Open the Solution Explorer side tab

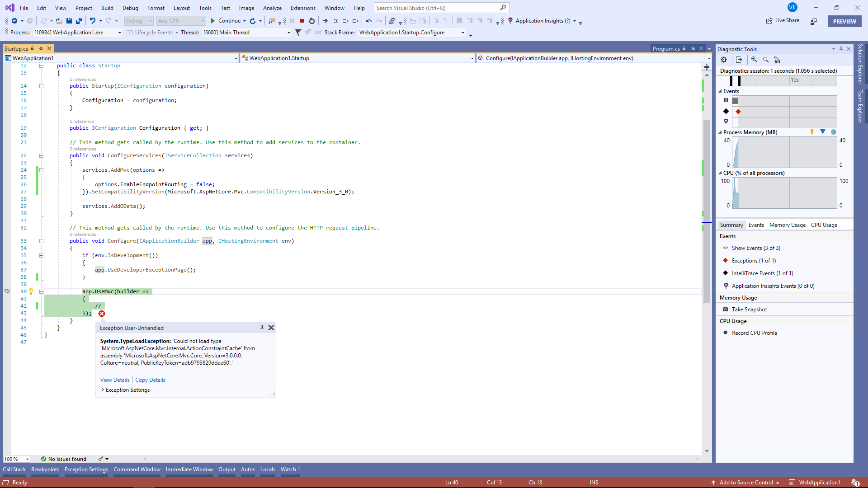coord(860,64)
